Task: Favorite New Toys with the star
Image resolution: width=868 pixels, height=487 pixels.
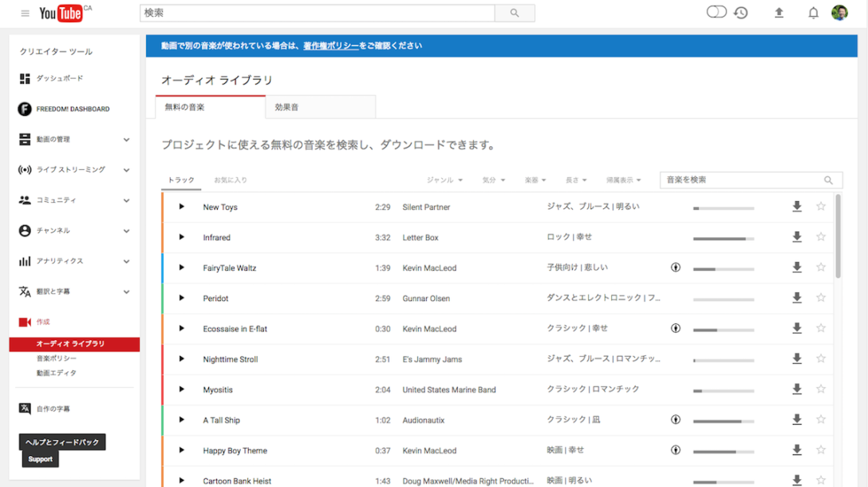Action: (821, 206)
